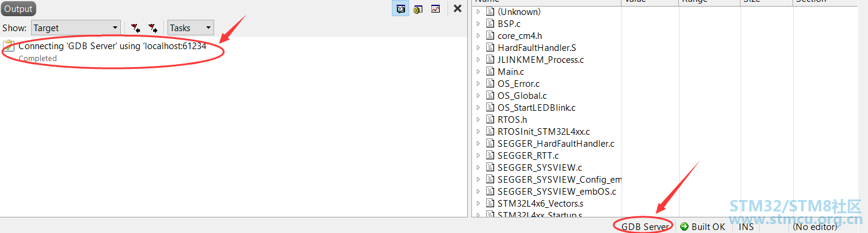Viewport: 868px width, 233px height.
Task: Select the STM32L4x6_Vectors.s row name
Action: pyautogui.click(x=540, y=203)
